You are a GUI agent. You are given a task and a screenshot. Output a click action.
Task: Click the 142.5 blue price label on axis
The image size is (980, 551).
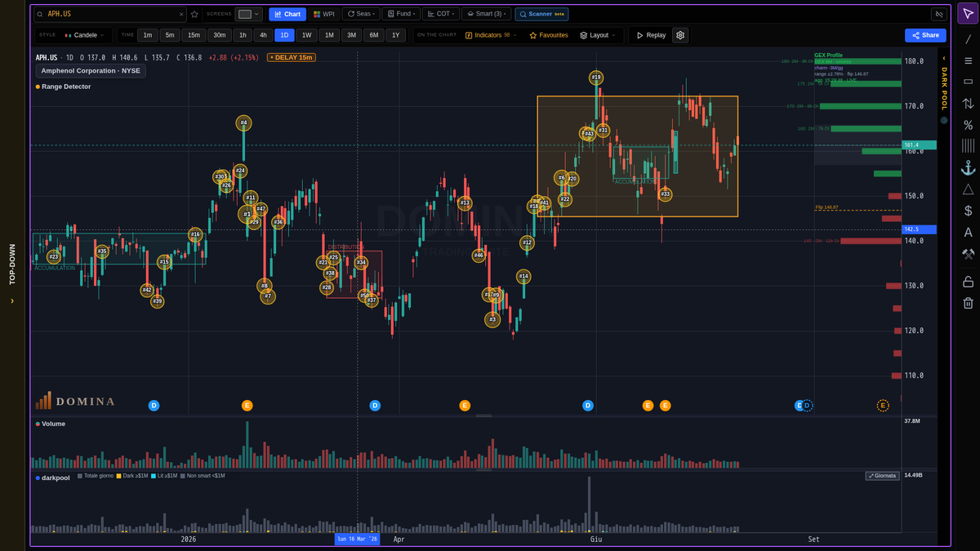pos(919,229)
